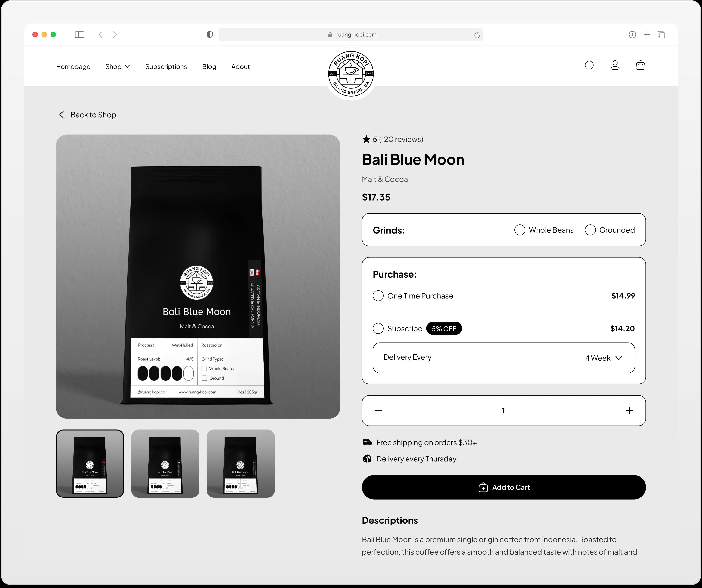Reload the page in address bar
The height and width of the screenshot is (588, 702).
pyautogui.click(x=477, y=35)
